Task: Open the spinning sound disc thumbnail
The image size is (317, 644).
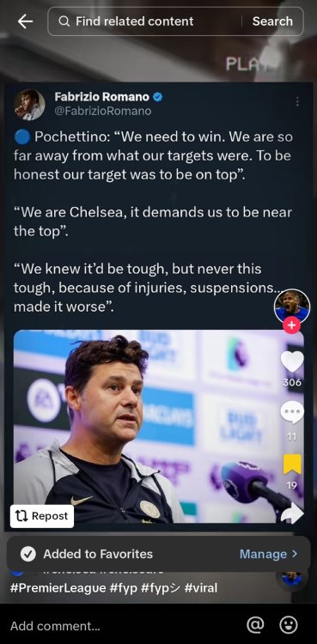Action: pos(292,578)
